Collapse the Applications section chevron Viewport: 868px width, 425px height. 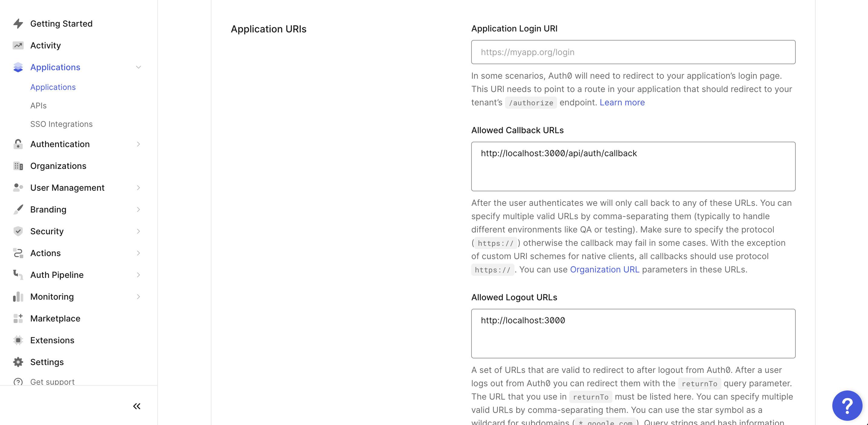click(x=139, y=67)
